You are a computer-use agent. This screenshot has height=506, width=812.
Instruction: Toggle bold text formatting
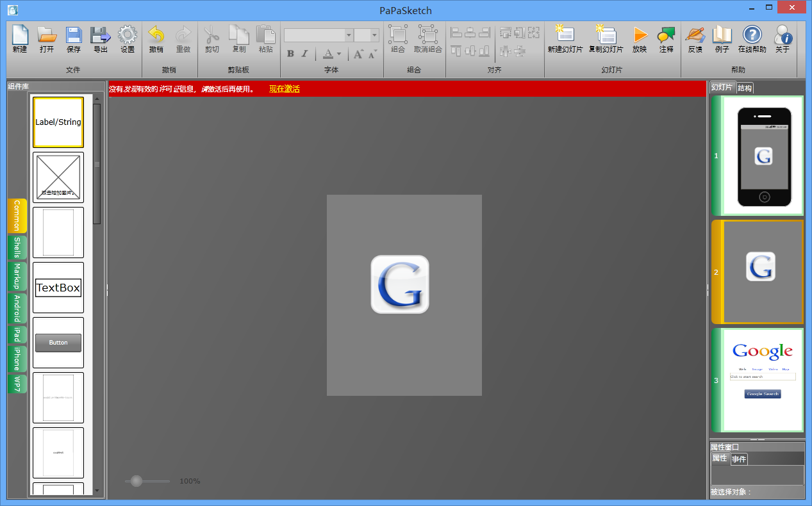290,54
